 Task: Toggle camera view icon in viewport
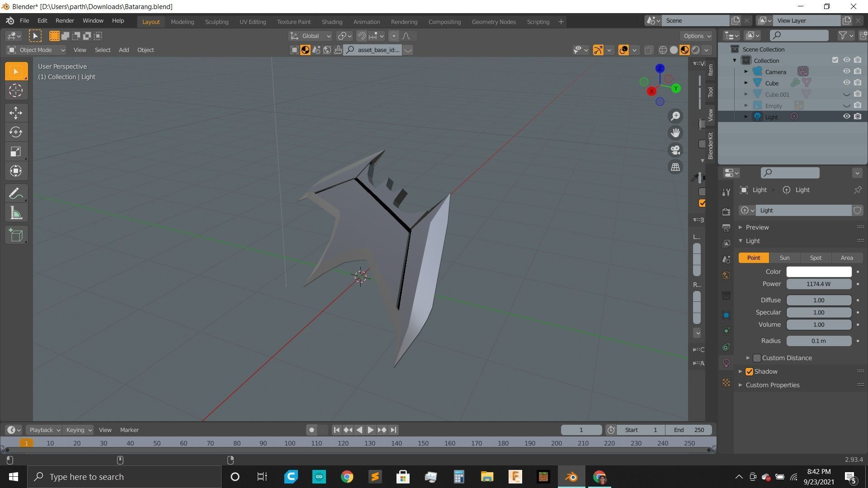675,150
